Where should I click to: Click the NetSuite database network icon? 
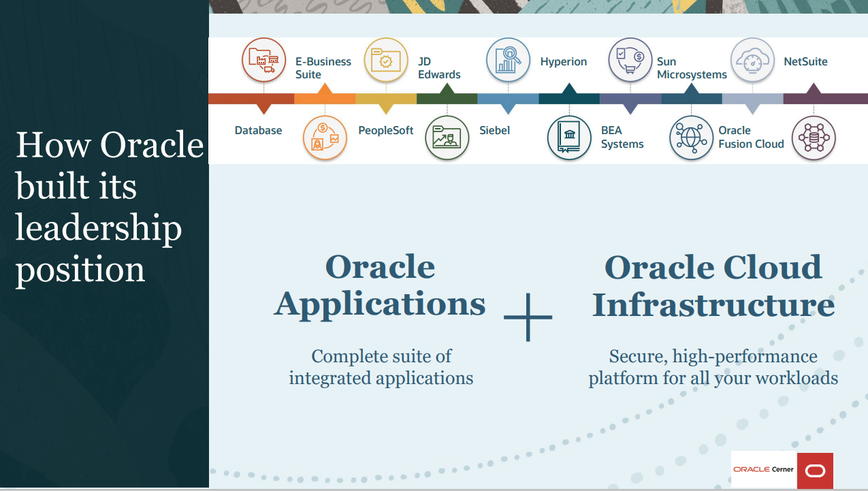tap(814, 138)
